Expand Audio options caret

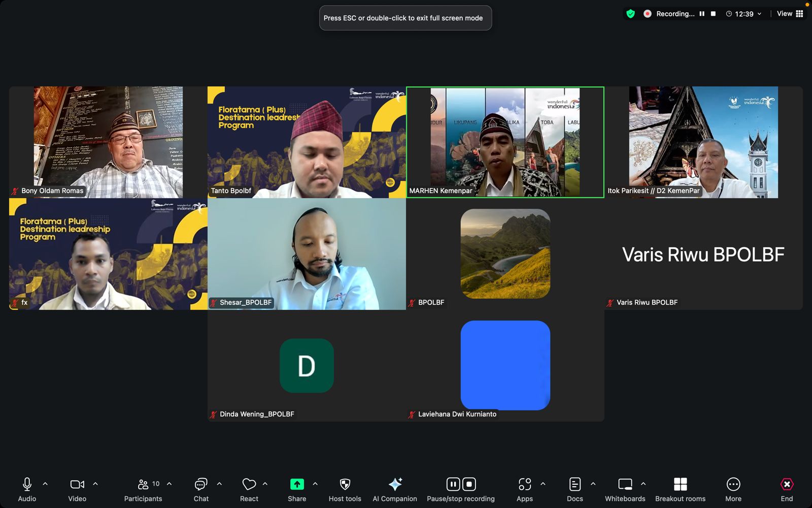coord(45,484)
